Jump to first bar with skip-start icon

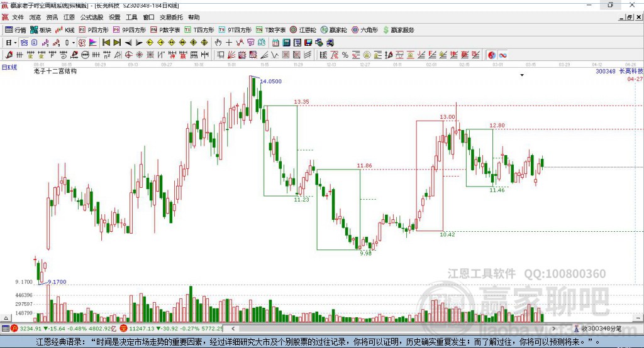[106, 43]
